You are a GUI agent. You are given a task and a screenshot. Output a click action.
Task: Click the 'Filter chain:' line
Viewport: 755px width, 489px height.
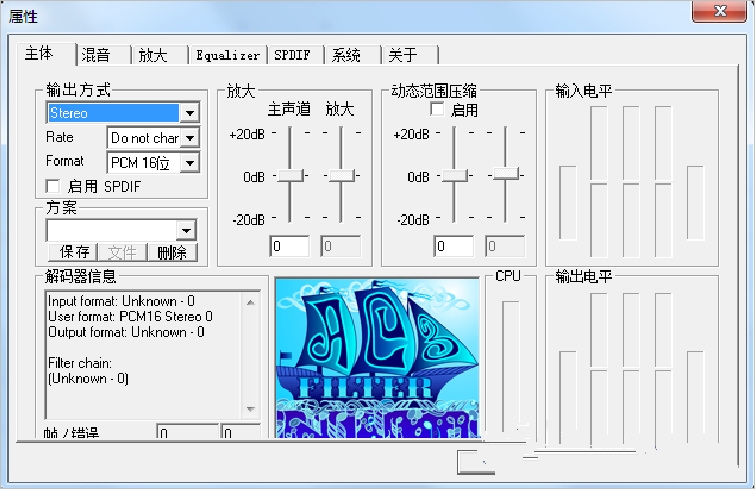[80, 363]
